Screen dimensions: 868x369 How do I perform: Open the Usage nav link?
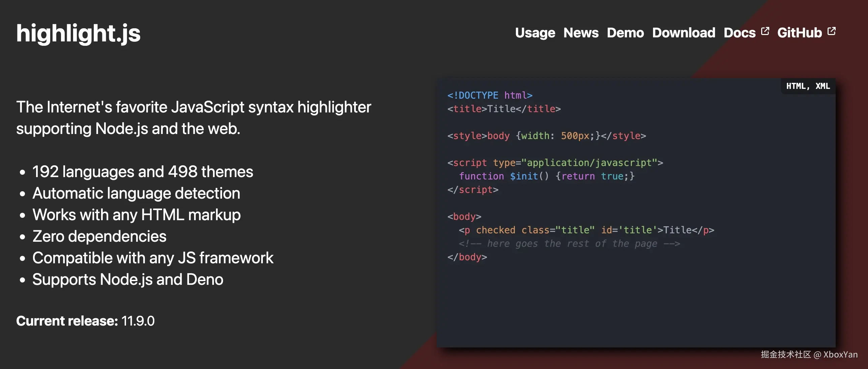(x=535, y=33)
